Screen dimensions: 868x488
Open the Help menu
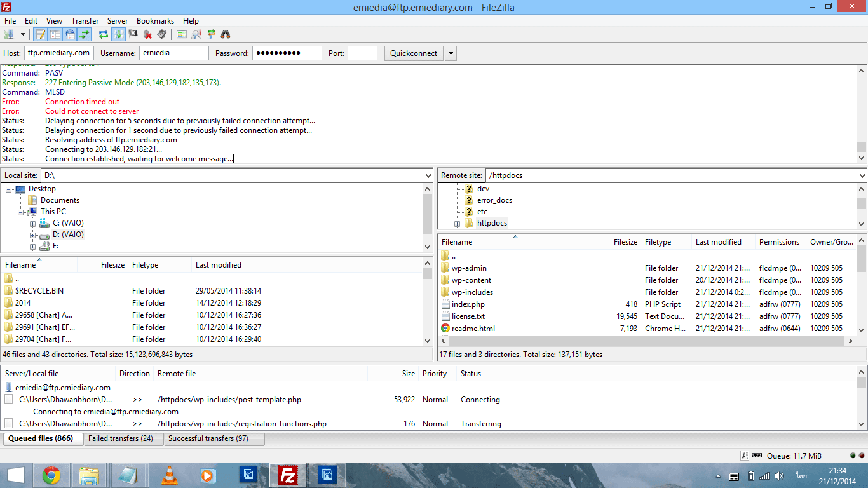pos(191,21)
